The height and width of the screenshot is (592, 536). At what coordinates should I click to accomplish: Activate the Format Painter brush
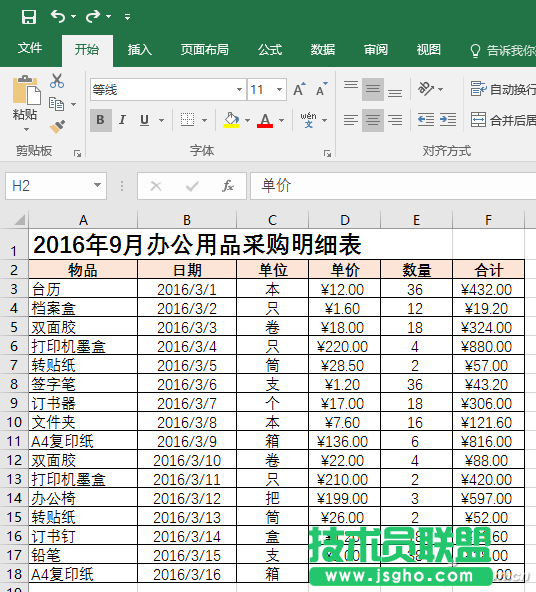click(57, 126)
